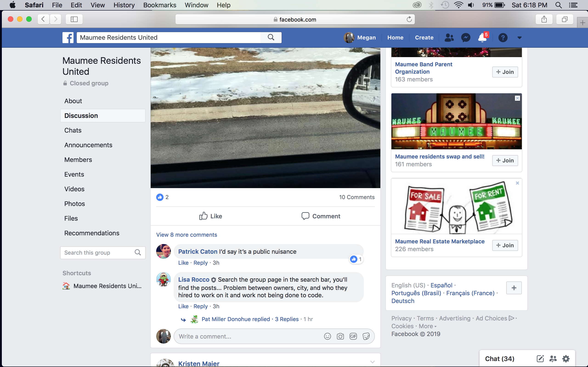Attach a photo using camera icon
The height and width of the screenshot is (367, 588).
click(x=340, y=336)
